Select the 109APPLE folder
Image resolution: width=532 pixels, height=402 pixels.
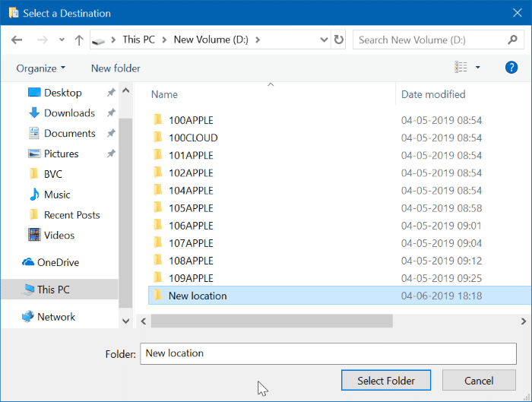pyautogui.click(x=191, y=279)
